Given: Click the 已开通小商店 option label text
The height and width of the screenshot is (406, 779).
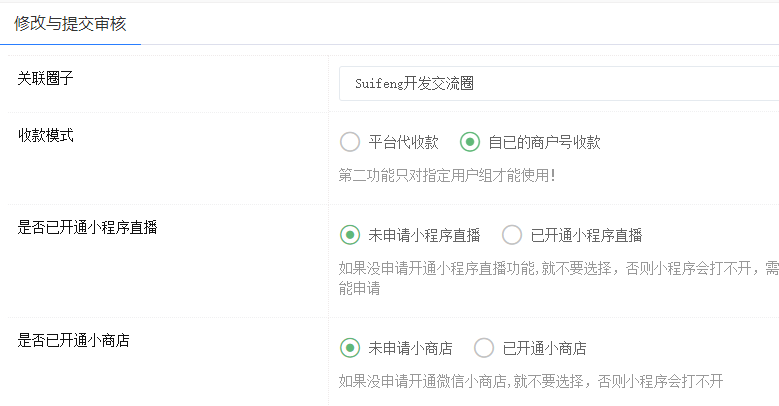Looking at the screenshot, I should pyautogui.click(x=544, y=349).
